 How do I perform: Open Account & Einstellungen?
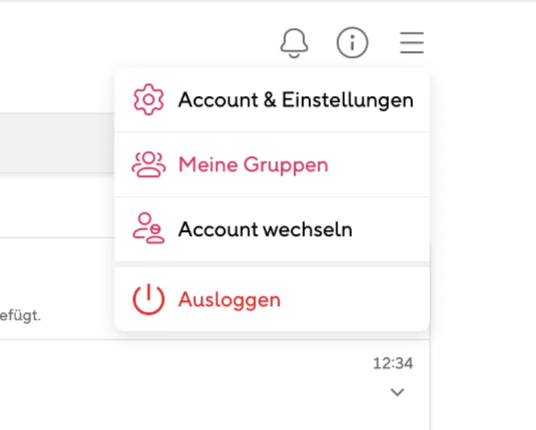(272, 99)
